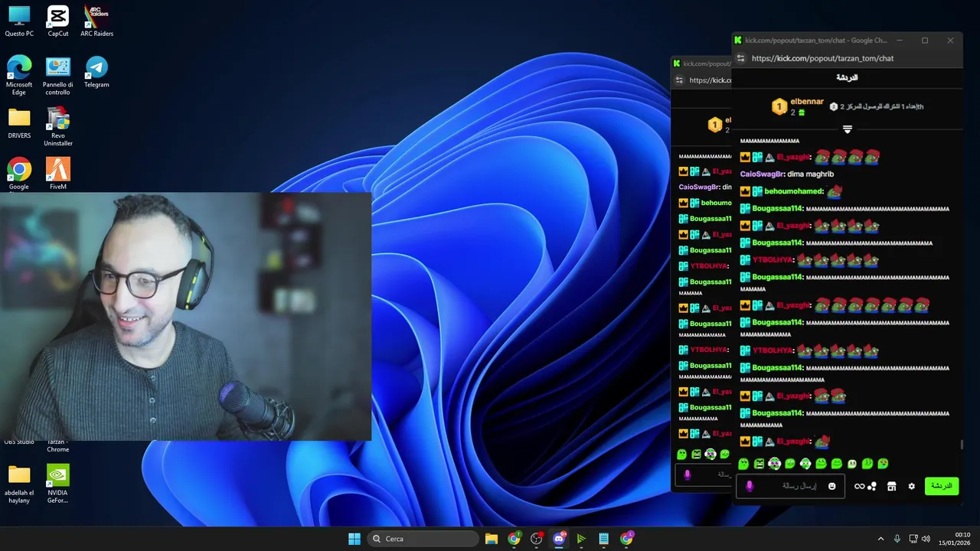Viewport: 980px width, 551px height.
Task: Show hidden system tray icons chevron
Action: [880, 539]
